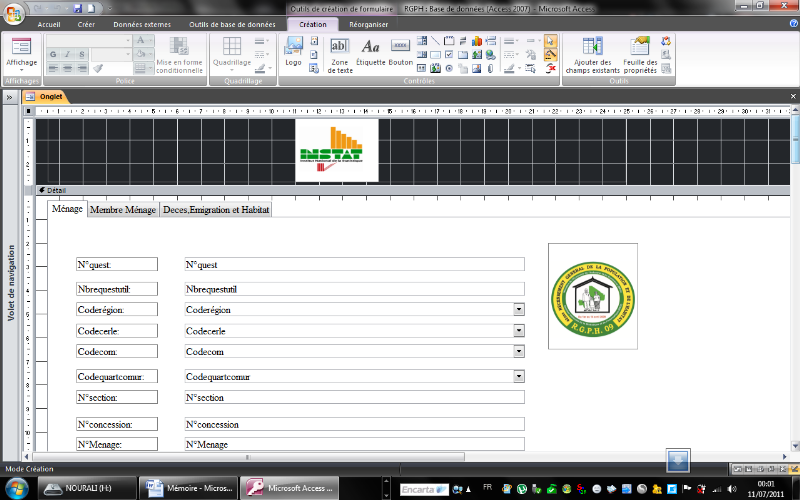Select the List Box control icon
The image size is (800, 500).
coord(422,54)
